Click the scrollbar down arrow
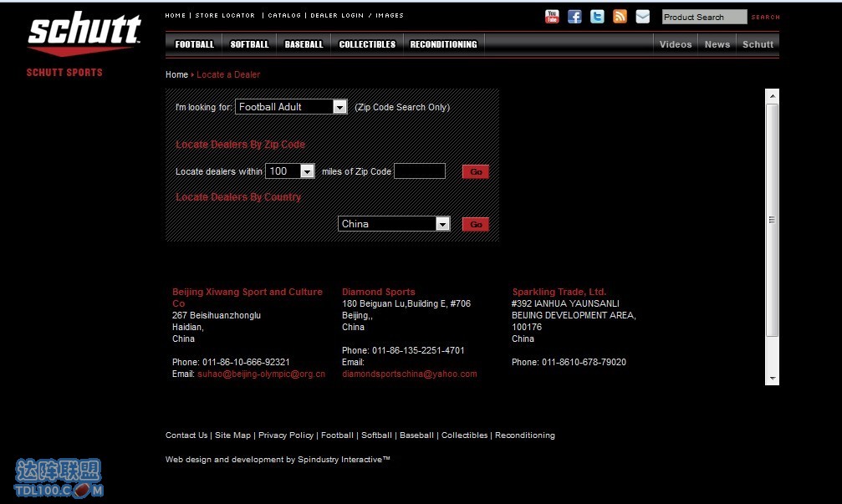842x504 pixels. click(773, 379)
